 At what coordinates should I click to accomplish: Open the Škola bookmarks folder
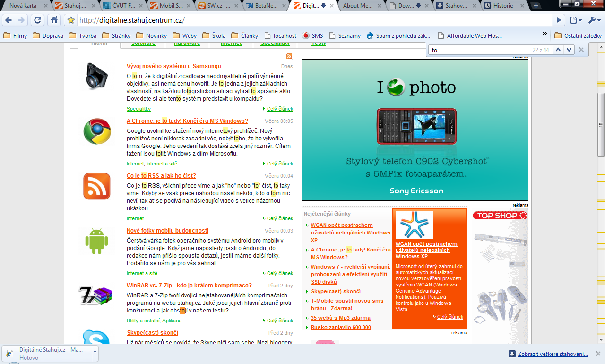pyautogui.click(x=214, y=35)
